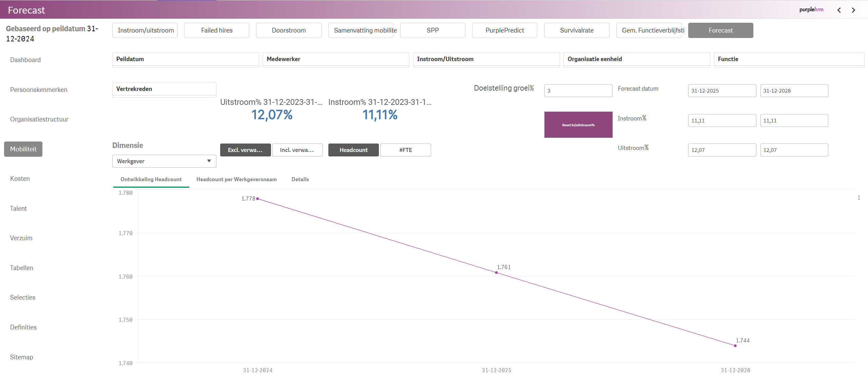Select Headcount measure toggle
Viewport: 868px width, 379px height.
coord(353,150)
